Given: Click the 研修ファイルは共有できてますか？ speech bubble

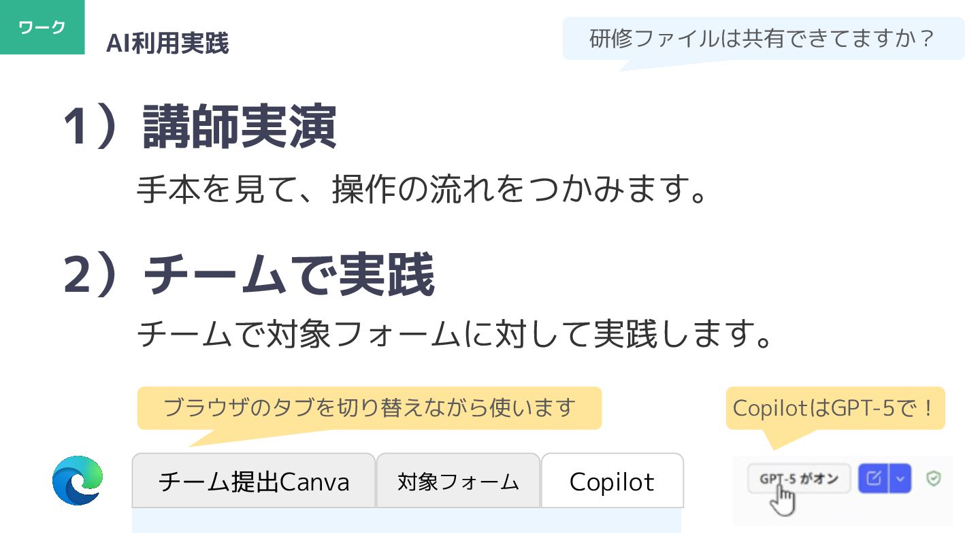Looking at the screenshot, I should 764,39.
